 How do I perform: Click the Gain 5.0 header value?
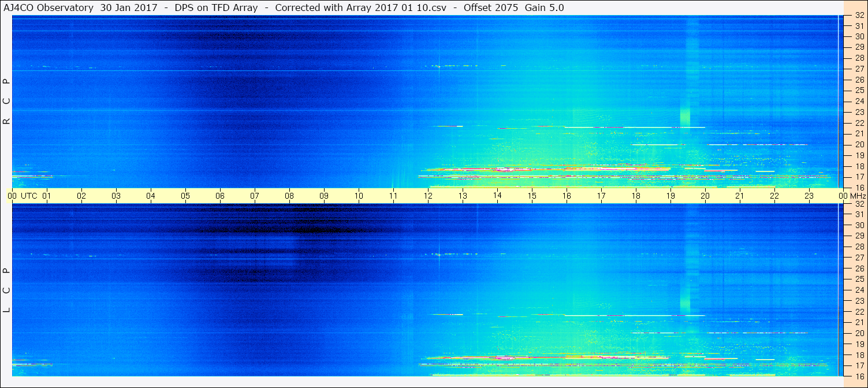[x=544, y=8]
